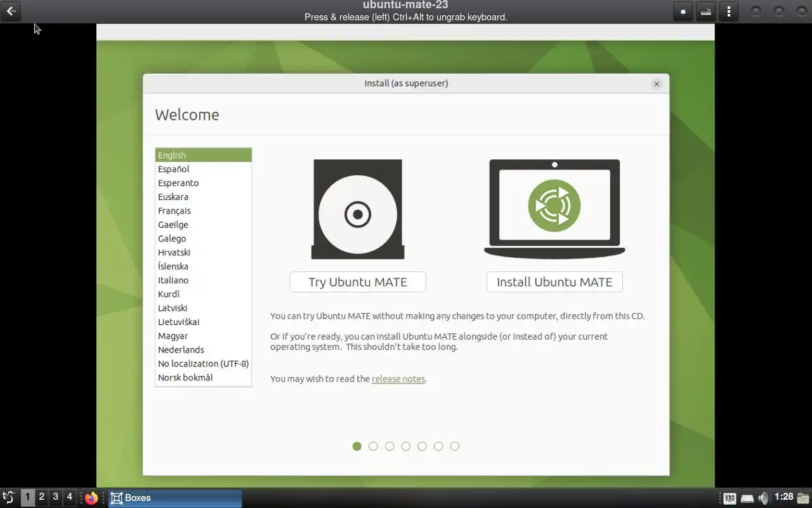Click the back arrow in Boxes header
Viewport: 812px width, 508px height.
11,11
